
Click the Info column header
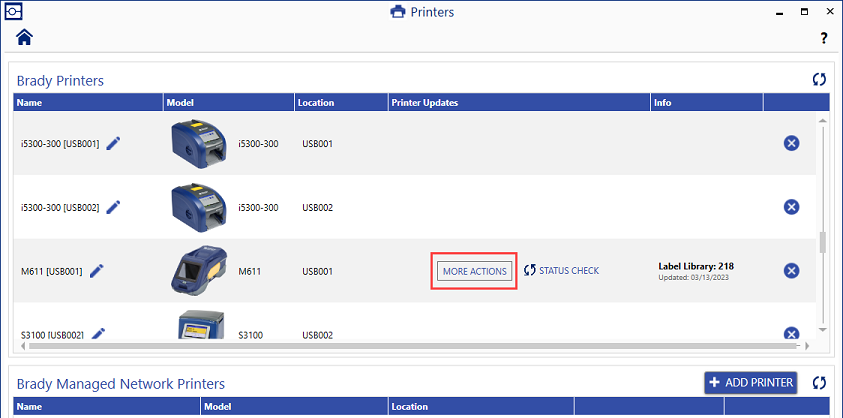pos(707,102)
